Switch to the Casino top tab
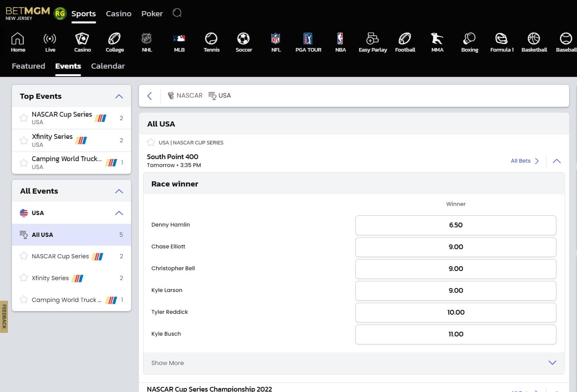Screen dimensions: 577x392 pyautogui.click(x=118, y=13)
